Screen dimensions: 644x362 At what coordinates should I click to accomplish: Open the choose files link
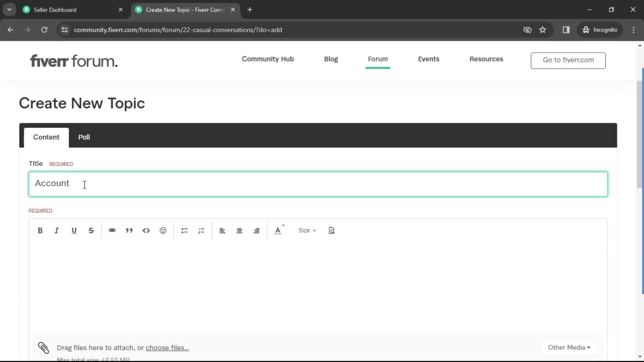167,347
